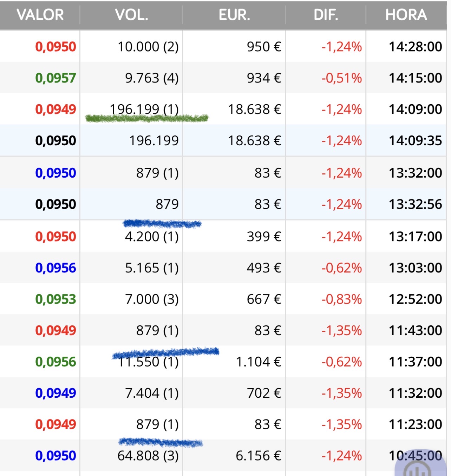Expand the 64.808 (3) grouped trade

click(x=148, y=456)
